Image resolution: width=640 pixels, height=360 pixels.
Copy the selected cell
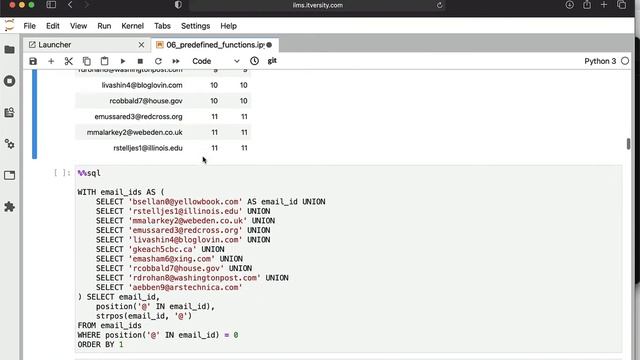click(87, 61)
